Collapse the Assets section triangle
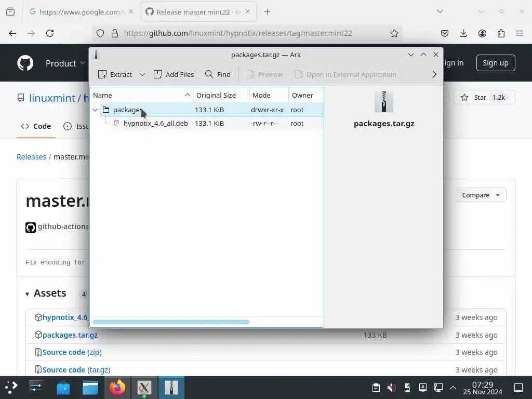The height and width of the screenshot is (399, 532). [27, 294]
